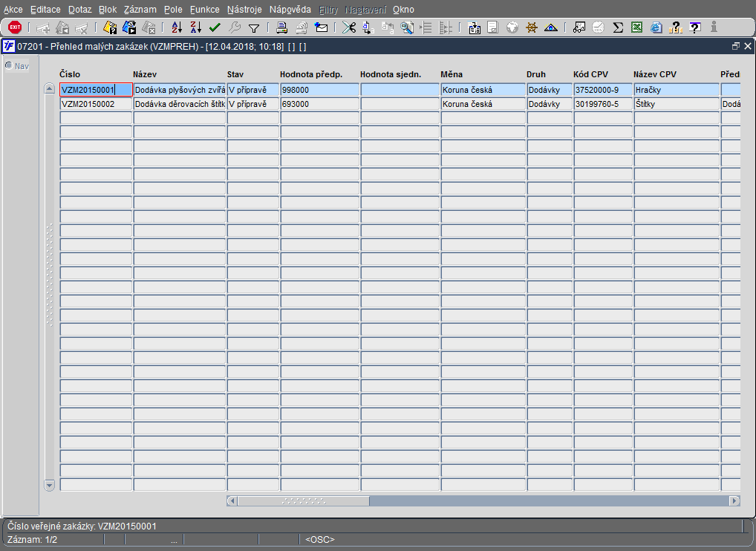
Task: Click the magnifying glass search icon
Action: pos(407,27)
